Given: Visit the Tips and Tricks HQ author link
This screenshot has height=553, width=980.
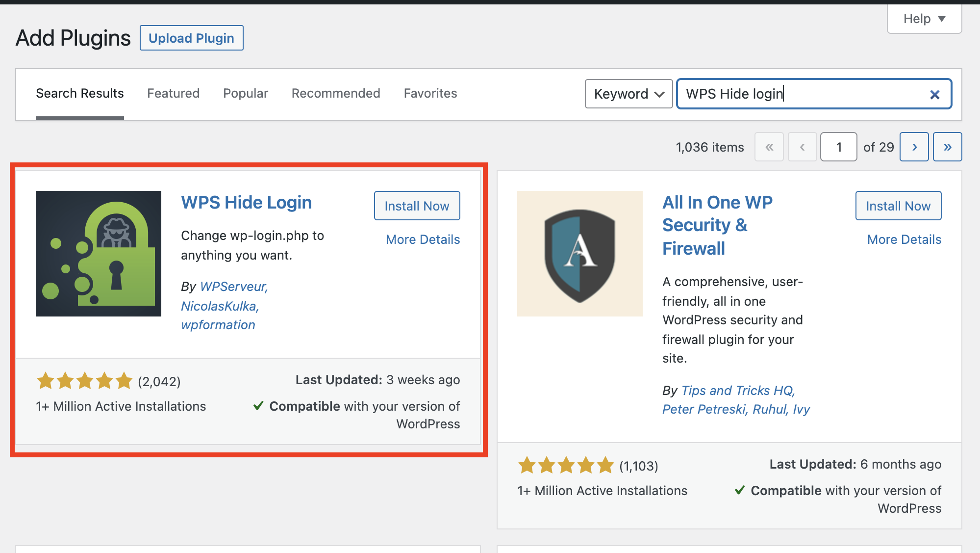Looking at the screenshot, I should pos(738,391).
